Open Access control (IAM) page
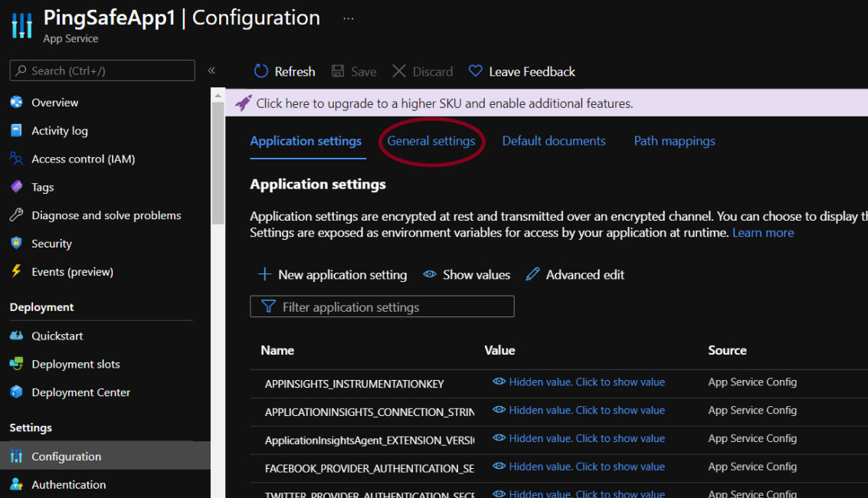This screenshot has width=868, height=498. tap(83, 159)
